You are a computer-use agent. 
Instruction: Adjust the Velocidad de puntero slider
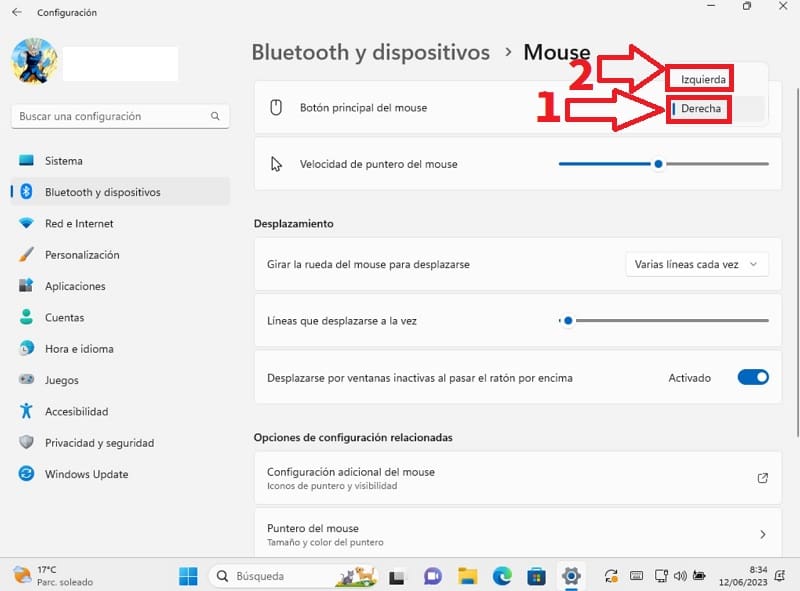coord(657,161)
